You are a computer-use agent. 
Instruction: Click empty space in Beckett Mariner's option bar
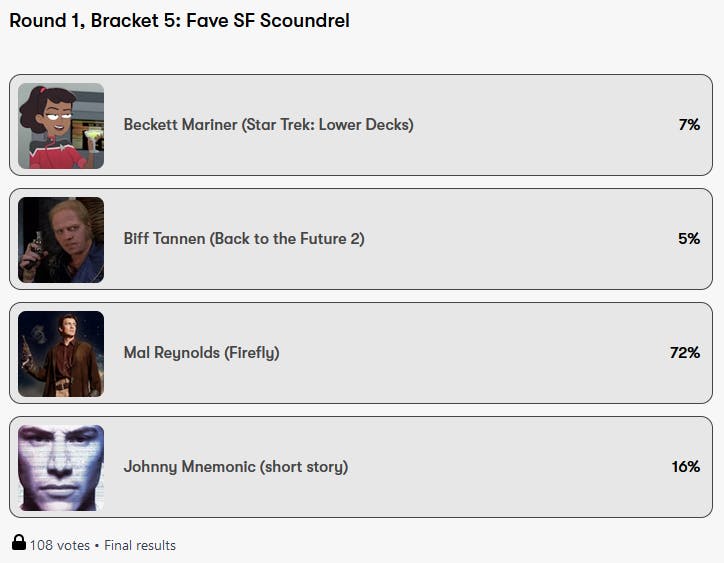540,125
